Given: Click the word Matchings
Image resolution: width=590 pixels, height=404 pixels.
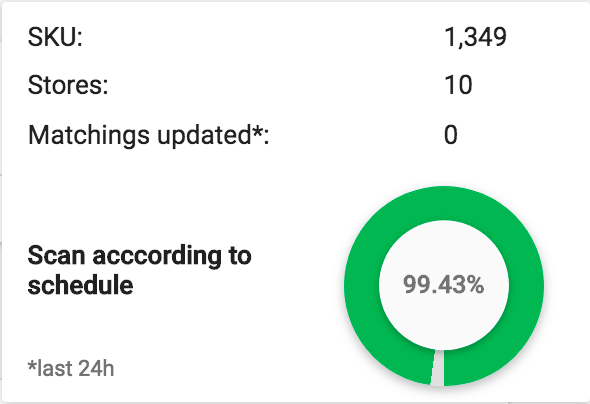Looking at the screenshot, I should point(89,135).
